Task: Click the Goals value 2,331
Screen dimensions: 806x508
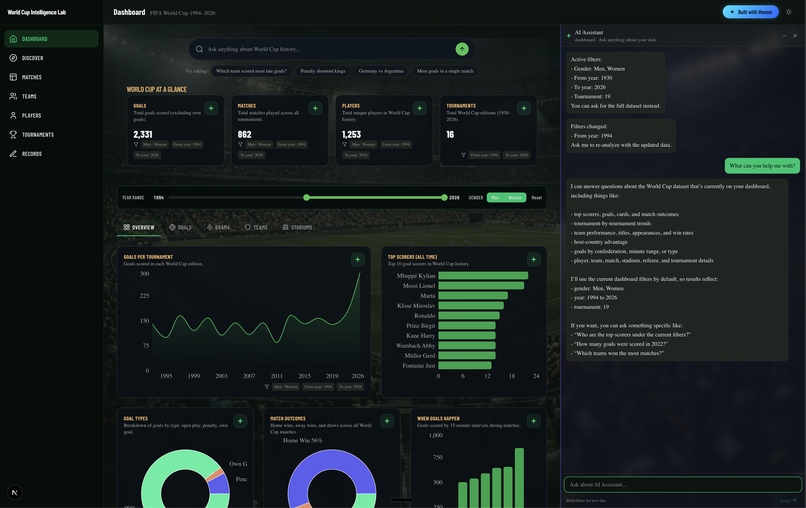Action: coord(143,134)
